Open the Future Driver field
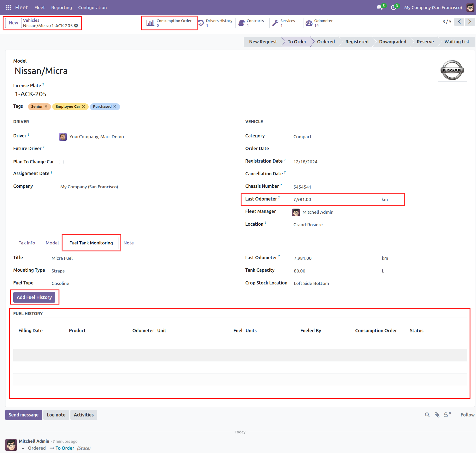This screenshot has height=453, width=476. coord(147,149)
